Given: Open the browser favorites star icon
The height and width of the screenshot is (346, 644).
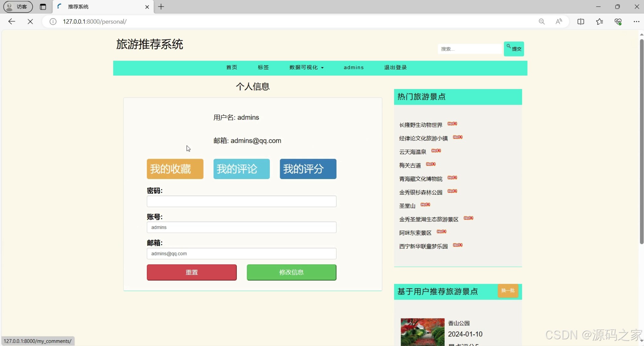Looking at the screenshot, I should [599, 21].
